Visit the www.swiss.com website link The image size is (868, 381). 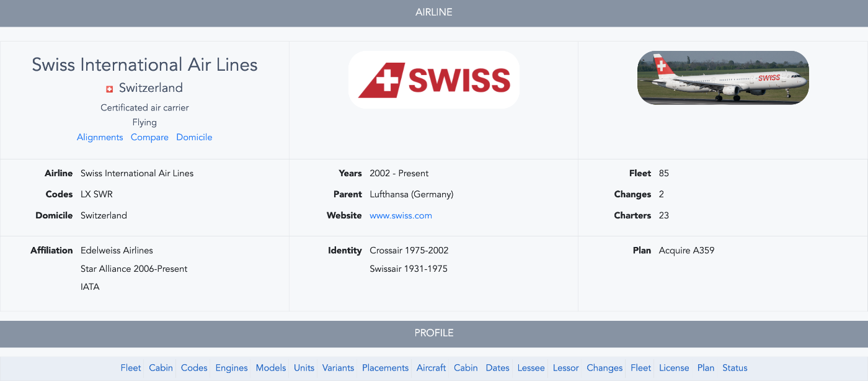click(x=401, y=215)
